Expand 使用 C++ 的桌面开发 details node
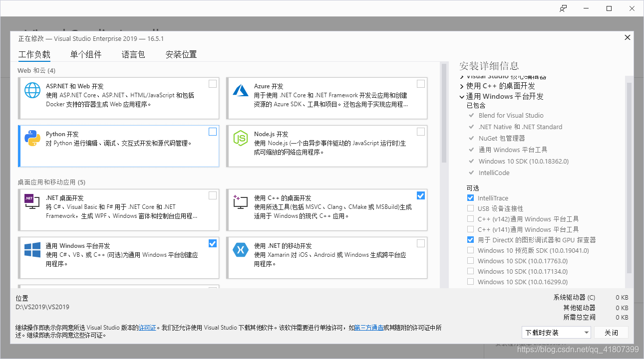Image resolution: width=644 pixels, height=359 pixels. pyautogui.click(x=462, y=86)
